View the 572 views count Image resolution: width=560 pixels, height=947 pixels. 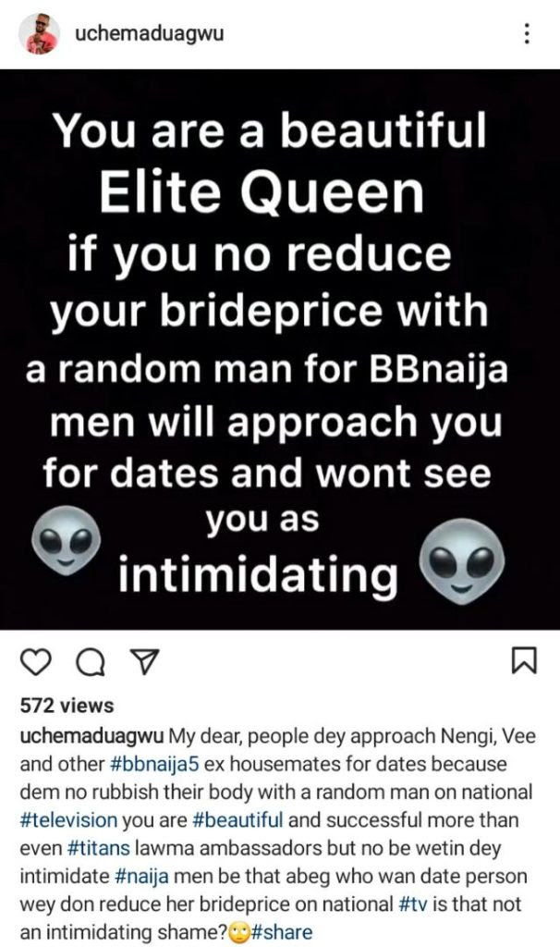point(67,705)
